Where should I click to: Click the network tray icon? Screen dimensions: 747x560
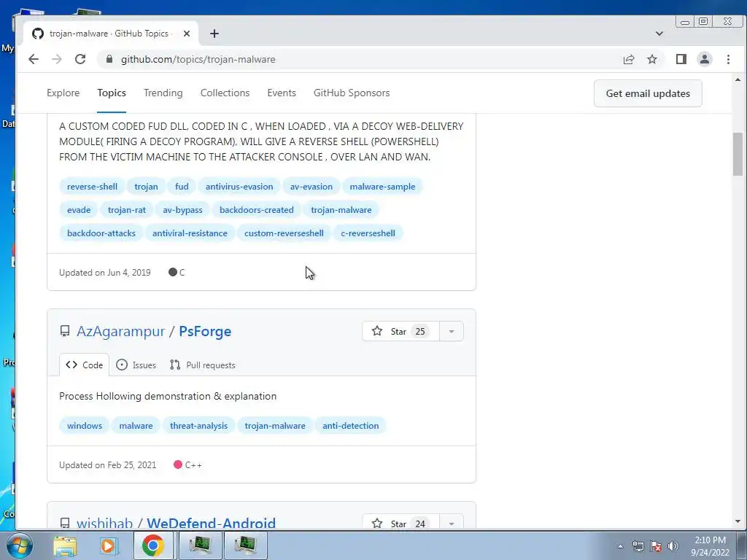(638, 546)
